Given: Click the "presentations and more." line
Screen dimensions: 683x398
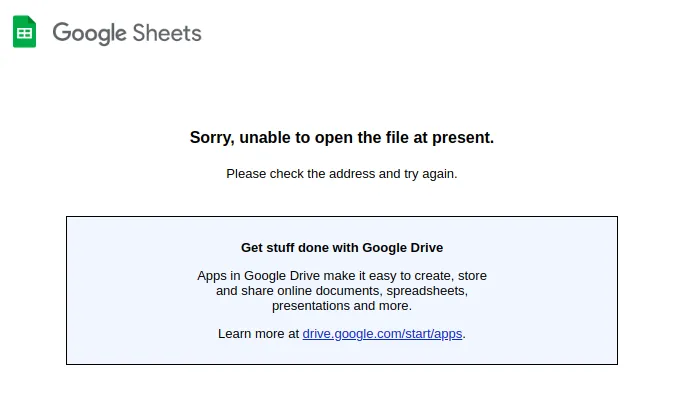Looking at the screenshot, I should coord(342,306).
